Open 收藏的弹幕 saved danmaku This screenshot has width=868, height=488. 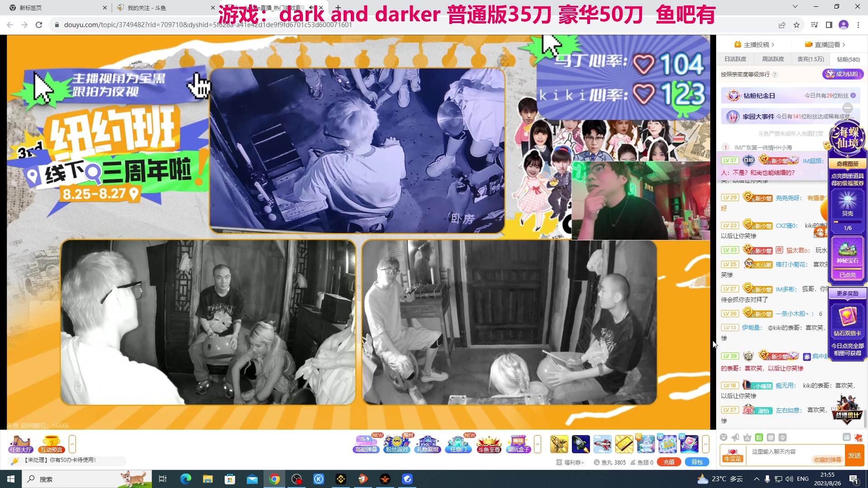[x=827, y=460]
